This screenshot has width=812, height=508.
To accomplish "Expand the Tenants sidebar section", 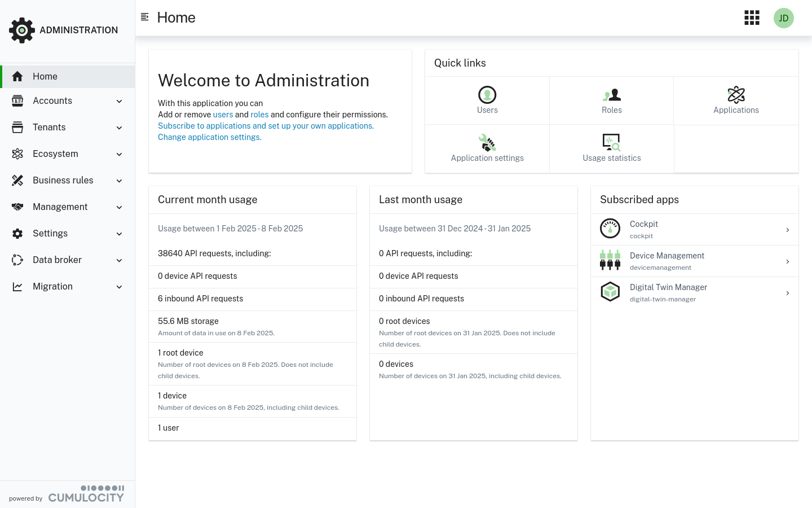I will [x=68, y=128].
